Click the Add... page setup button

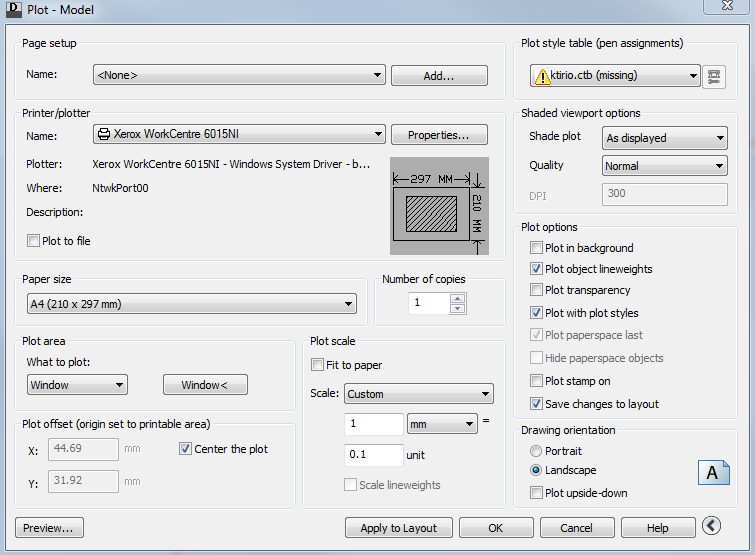[439, 76]
